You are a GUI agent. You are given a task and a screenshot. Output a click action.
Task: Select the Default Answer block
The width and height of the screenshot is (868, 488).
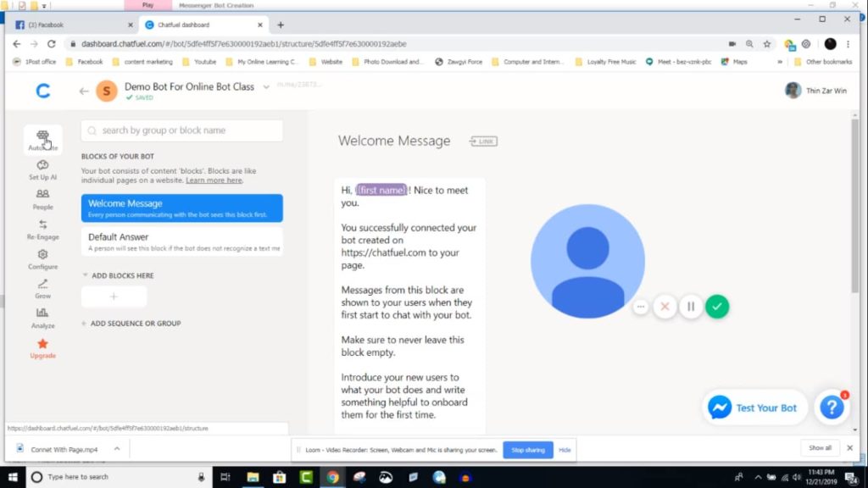[x=181, y=241]
